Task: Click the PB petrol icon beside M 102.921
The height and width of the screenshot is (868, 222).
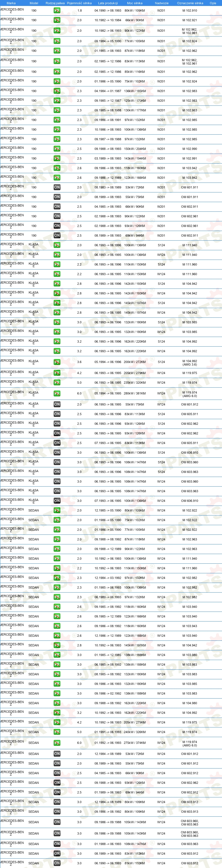Action: point(57,20)
